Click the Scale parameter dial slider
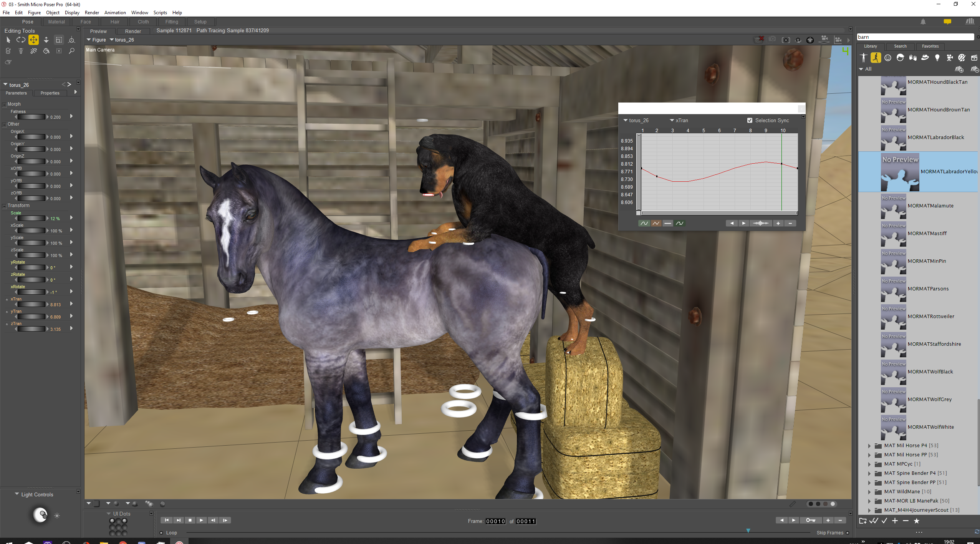Viewport: 980px width, 544px height. tap(31, 218)
